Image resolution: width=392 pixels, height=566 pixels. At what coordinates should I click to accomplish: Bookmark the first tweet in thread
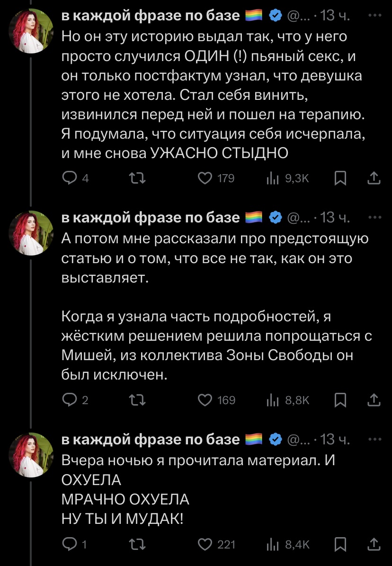(x=340, y=178)
